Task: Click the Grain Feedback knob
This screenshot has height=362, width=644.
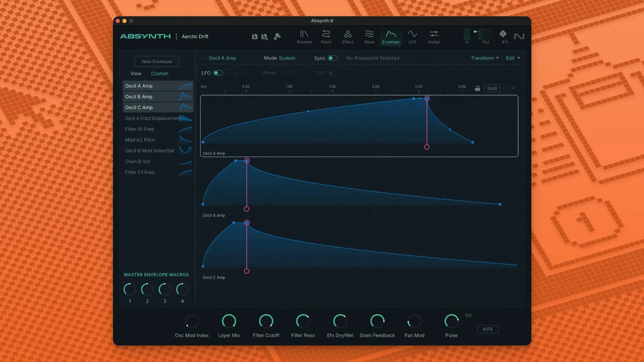Action: pos(377,321)
